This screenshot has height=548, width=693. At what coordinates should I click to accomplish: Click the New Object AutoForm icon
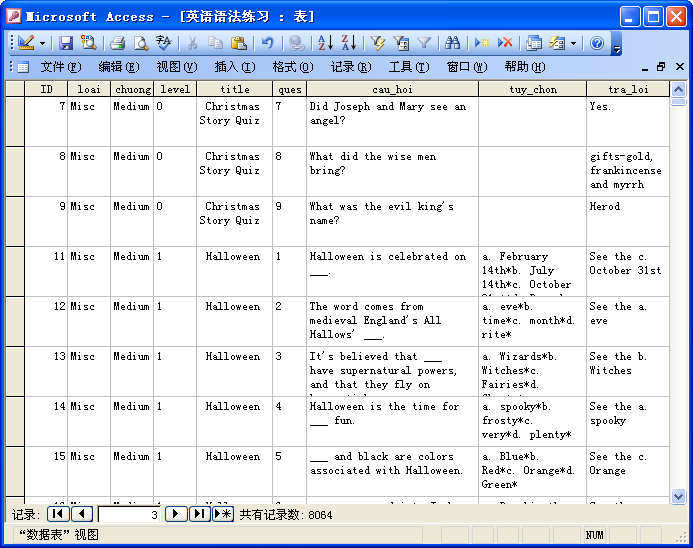557,43
